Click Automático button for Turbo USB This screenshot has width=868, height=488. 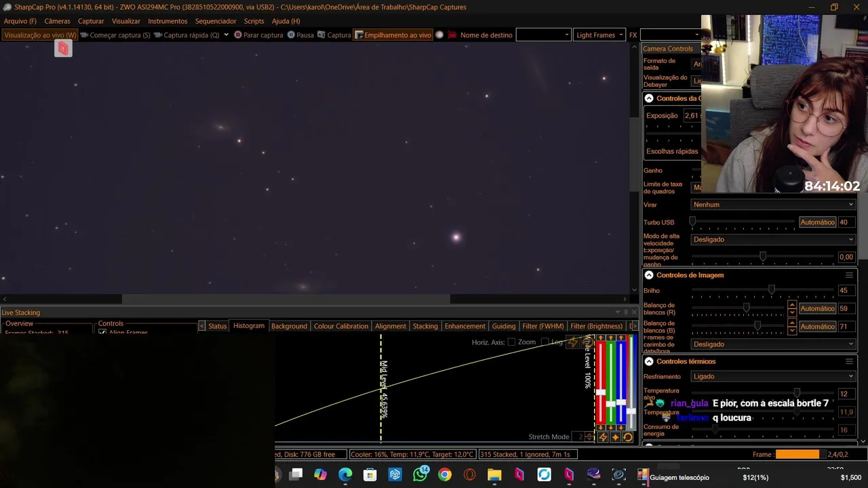tap(817, 222)
